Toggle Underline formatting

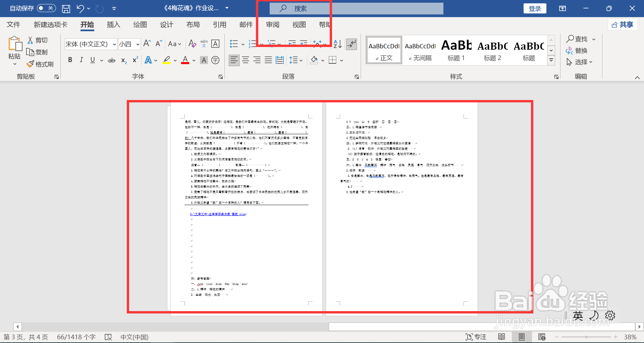coord(93,60)
